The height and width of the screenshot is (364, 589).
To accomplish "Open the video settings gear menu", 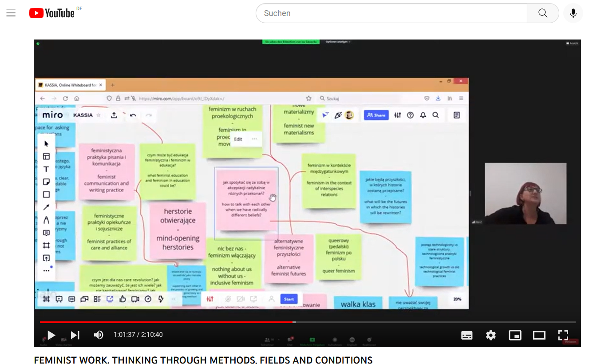I will coord(490,335).
